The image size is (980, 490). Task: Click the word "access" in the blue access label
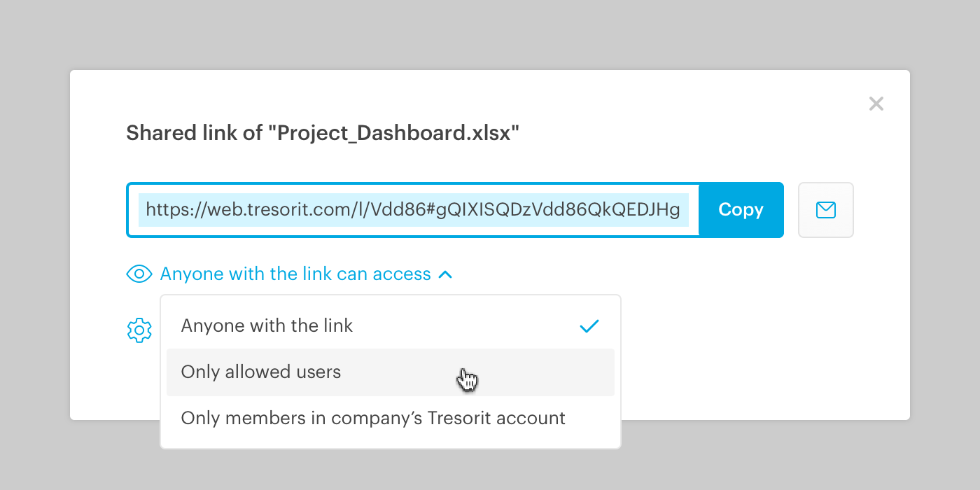(x=400, y=274)
